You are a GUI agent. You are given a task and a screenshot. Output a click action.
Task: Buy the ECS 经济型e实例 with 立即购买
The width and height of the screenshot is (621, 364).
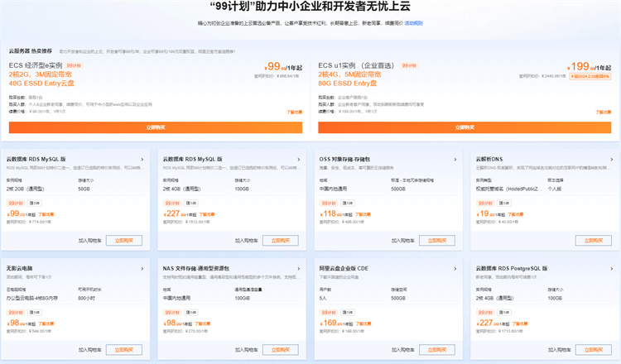point(156,127)
